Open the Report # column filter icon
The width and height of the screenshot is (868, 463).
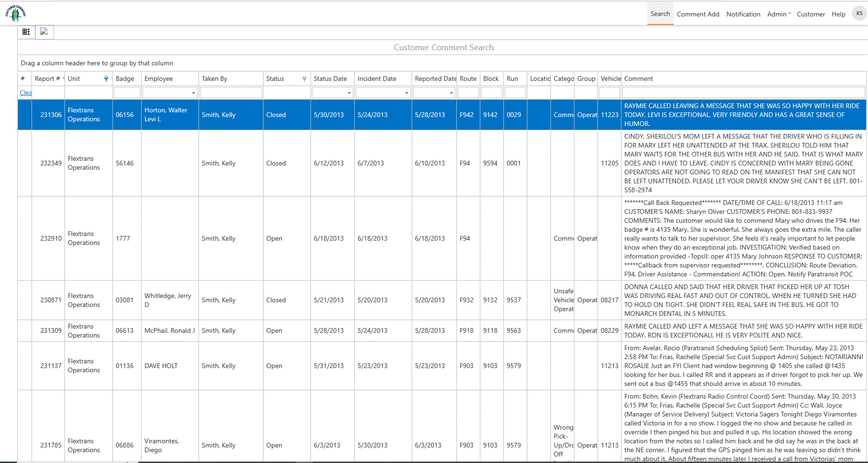point(64,78)
